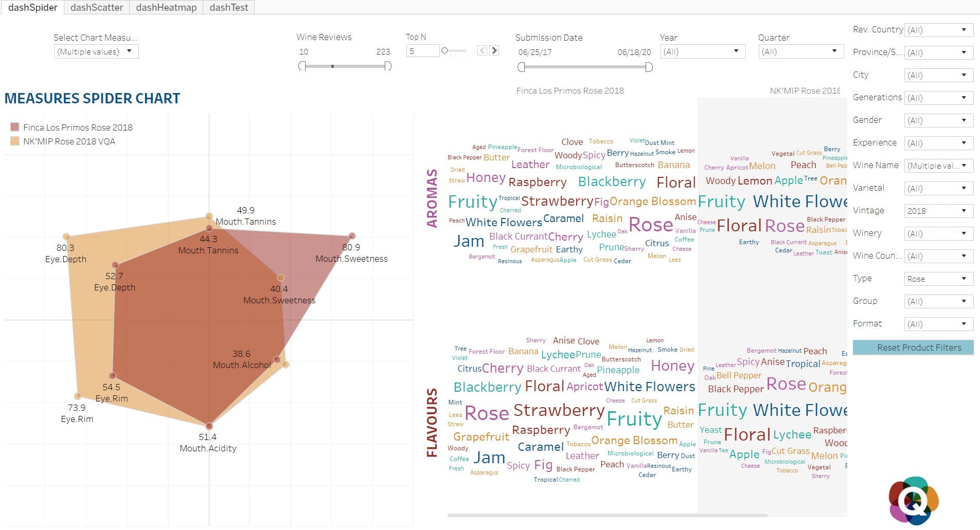Screen dimensions: 980x530
Task: Expand the Year filter dropdown
Action: pyautogui.click(x=703, y=51)
